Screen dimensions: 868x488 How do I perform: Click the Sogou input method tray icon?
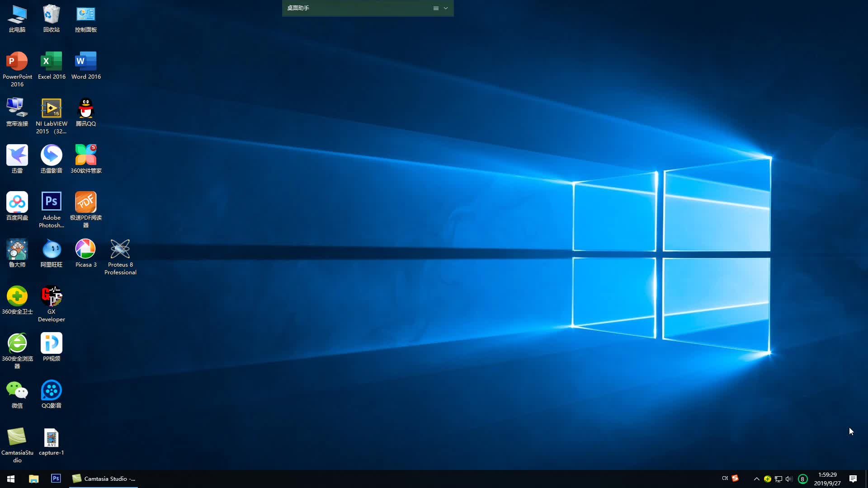[735, 478]
